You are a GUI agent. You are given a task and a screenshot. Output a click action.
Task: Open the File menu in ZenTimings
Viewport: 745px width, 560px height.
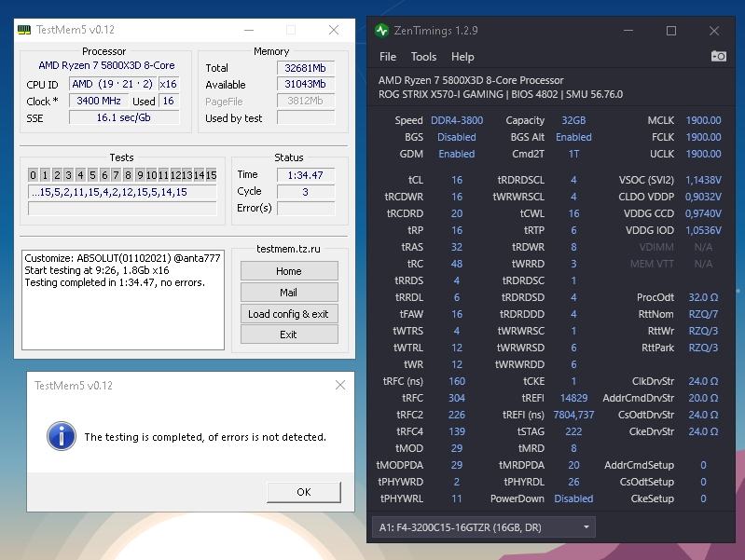(x=388, y=57)
